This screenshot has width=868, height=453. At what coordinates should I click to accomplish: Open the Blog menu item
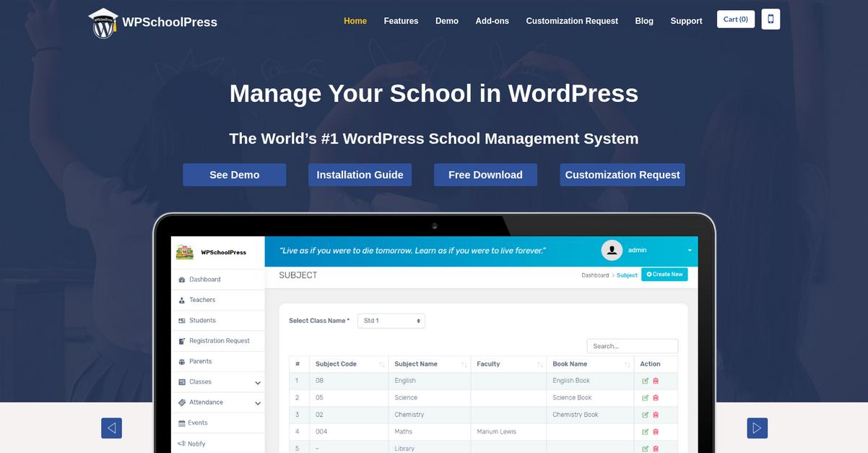[x=644, y=21]
